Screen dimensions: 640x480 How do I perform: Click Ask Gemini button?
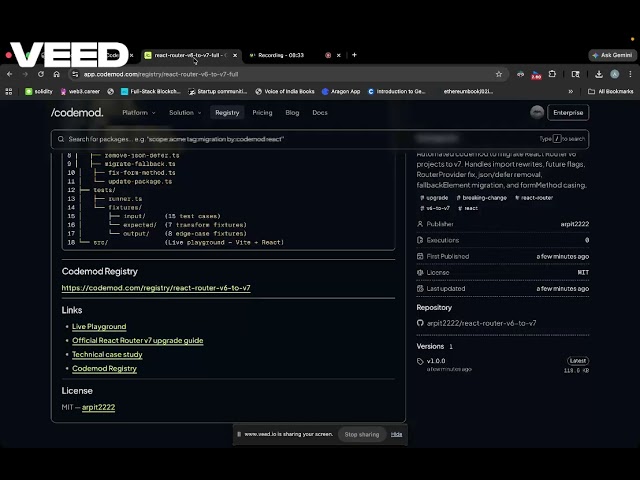pyautogui.click(x=613, y=55)
